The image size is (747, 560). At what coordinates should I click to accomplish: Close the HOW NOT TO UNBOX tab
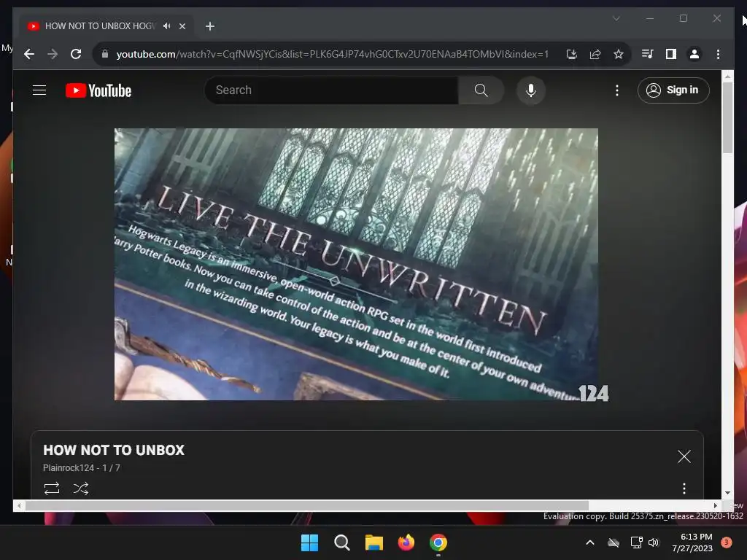click(x=182, y=26)
